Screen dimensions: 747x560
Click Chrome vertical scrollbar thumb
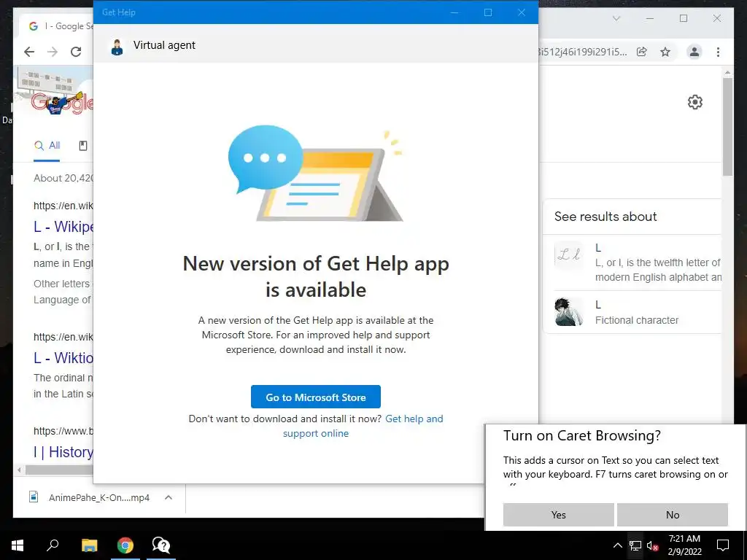(727, 127)
